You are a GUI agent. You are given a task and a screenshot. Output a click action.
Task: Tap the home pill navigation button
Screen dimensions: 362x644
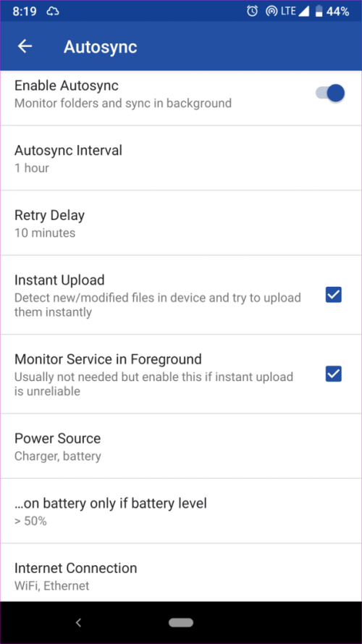(x=181, y=623)
